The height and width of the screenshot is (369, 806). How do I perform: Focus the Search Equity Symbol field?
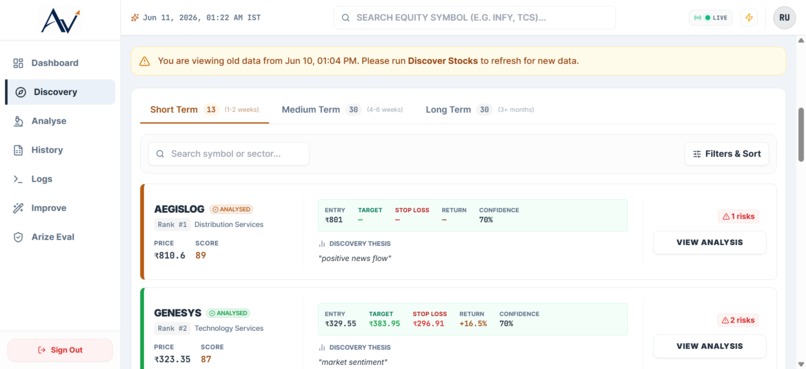[x=474, y=17]
